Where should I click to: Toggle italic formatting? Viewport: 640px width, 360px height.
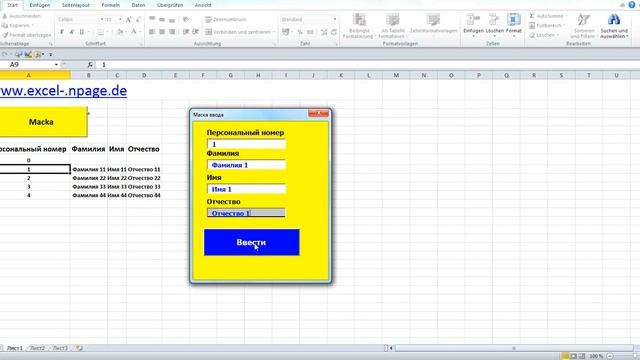71,32
